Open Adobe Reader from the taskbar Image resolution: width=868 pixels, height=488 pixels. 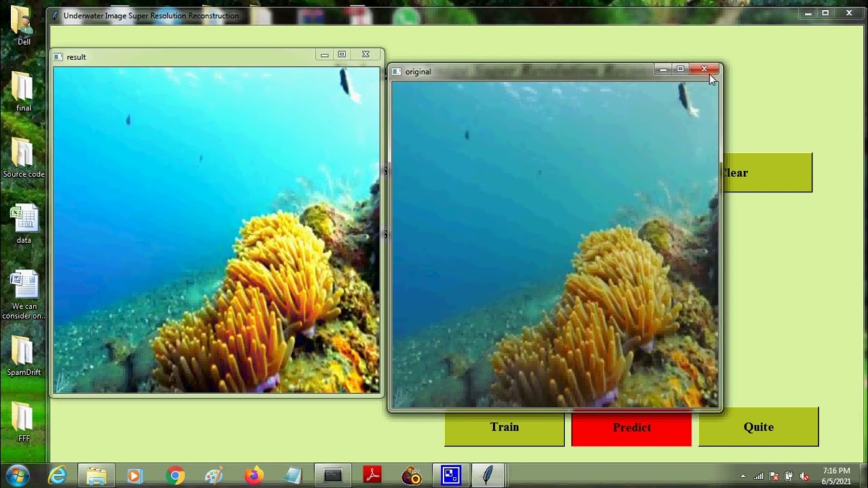tap(372, 476)
